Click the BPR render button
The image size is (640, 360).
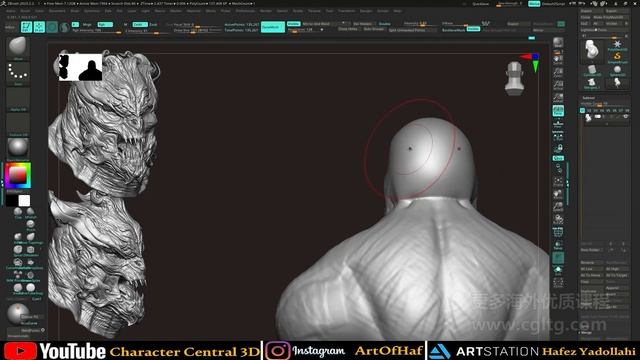(x=558, y=43)
